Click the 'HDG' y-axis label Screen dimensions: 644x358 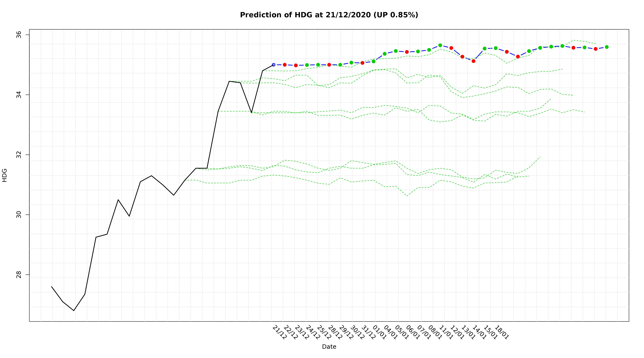pos(5,175)
